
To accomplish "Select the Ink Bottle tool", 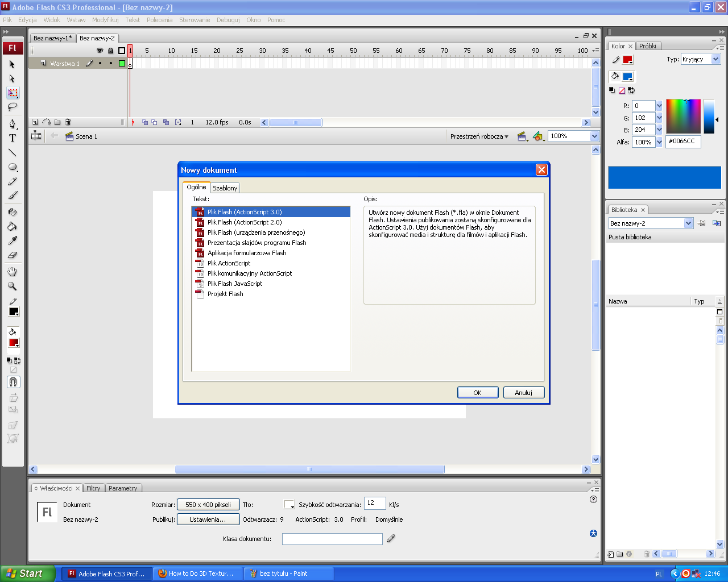I will (x=13, y=212).
